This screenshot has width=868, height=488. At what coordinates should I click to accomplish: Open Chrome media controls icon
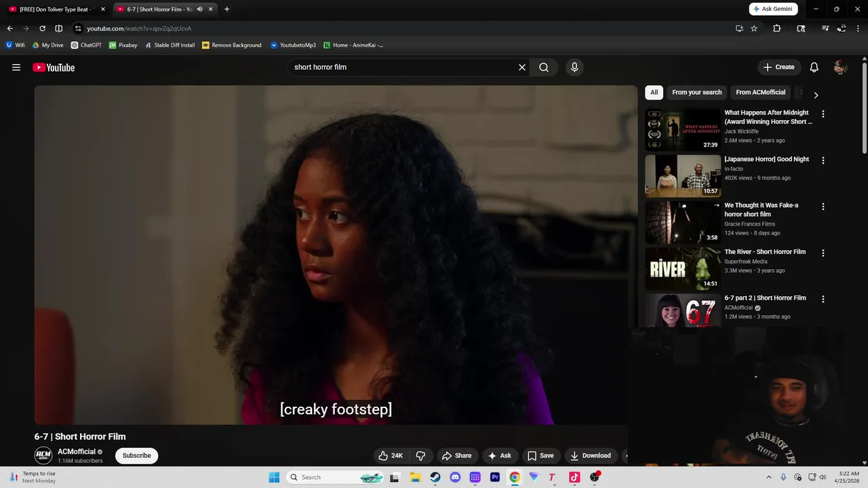click(x=825, y=28)
